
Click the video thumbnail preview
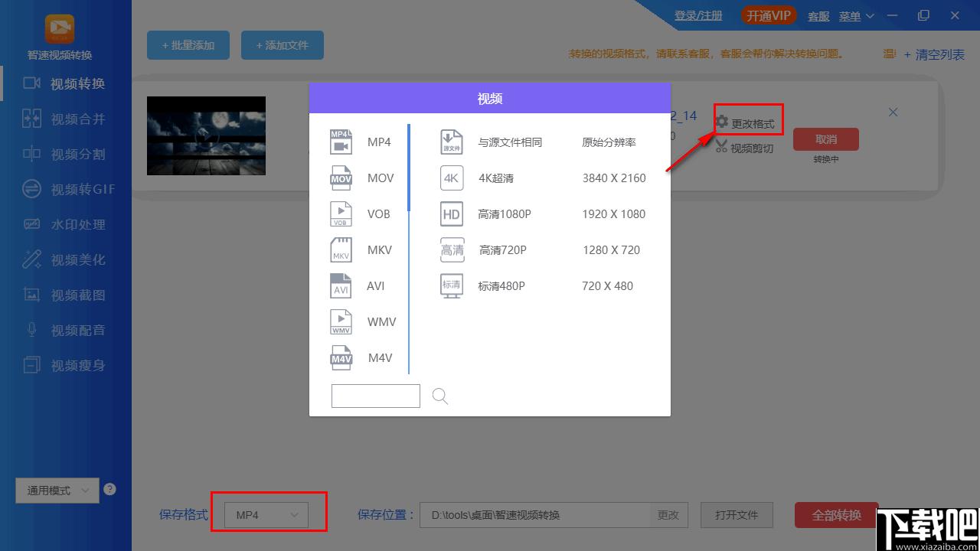(x=206, y=135)
